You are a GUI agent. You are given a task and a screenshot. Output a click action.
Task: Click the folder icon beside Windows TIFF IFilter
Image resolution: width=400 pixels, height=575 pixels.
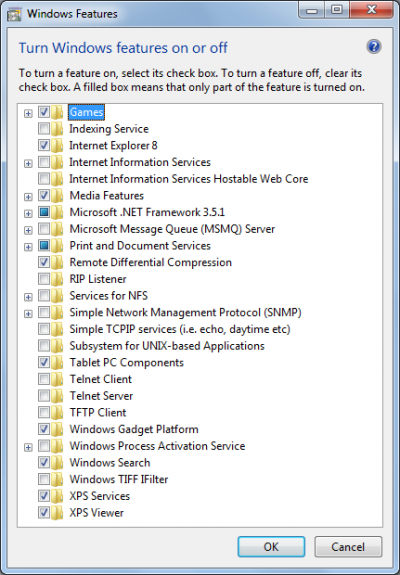click(x=57, y=479)
